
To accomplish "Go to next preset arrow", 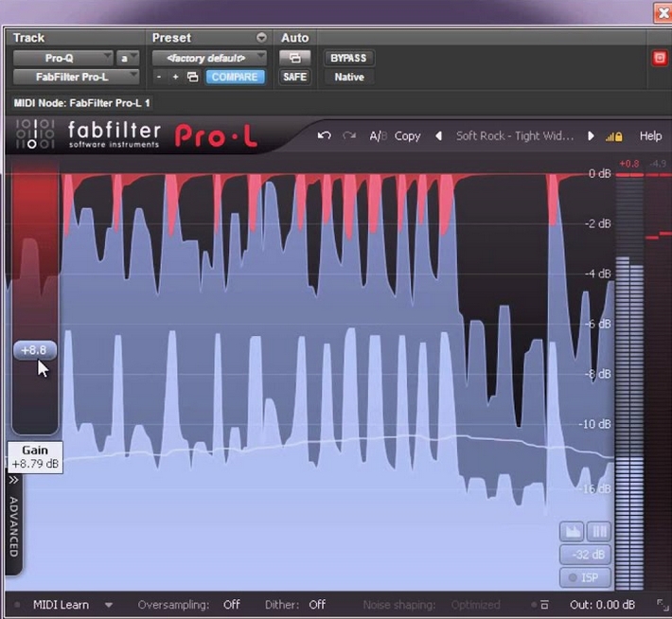I will [591, 136].
